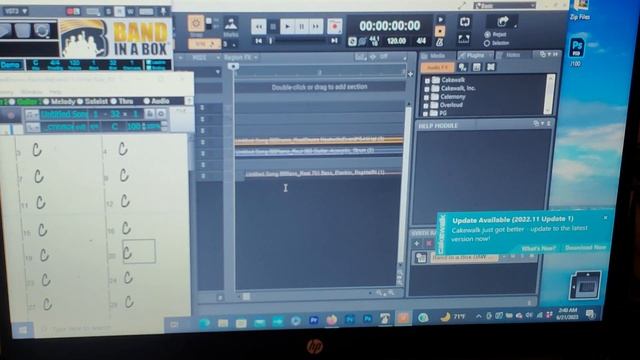The height and width of the screenshot is (360, 640).
Task: Close the Update Available notification
Action: (605, 218)
